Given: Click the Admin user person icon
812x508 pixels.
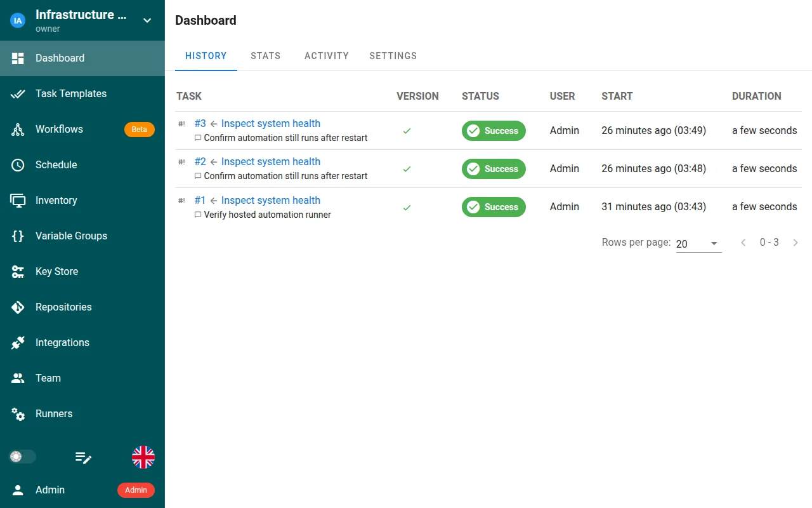Looking at the screenshot, I should (18, 490).
